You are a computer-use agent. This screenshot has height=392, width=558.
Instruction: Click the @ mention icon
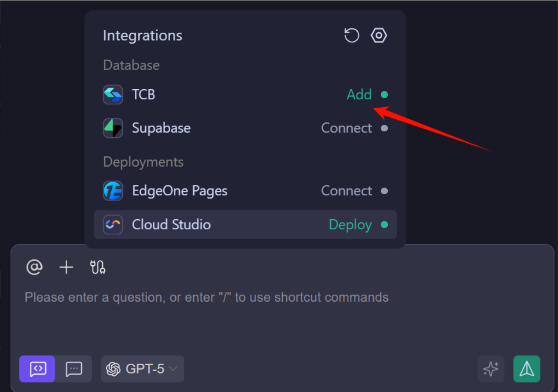(34, 267)
